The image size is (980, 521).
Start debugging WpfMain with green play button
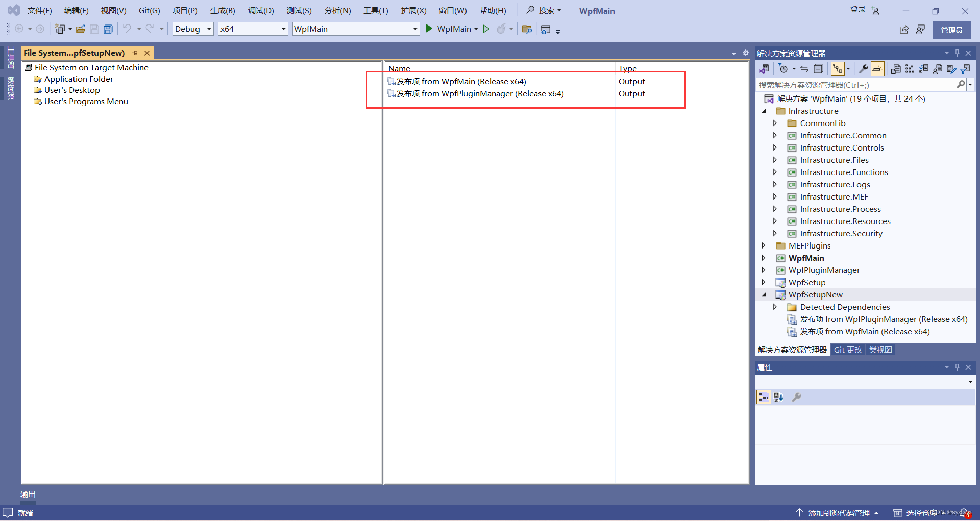(x=429, y=29)
